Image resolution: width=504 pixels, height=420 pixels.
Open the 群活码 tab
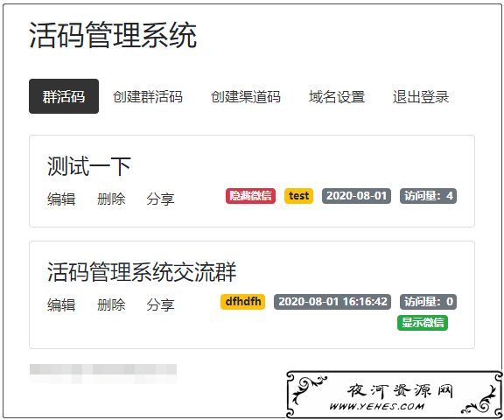point(64,96)
